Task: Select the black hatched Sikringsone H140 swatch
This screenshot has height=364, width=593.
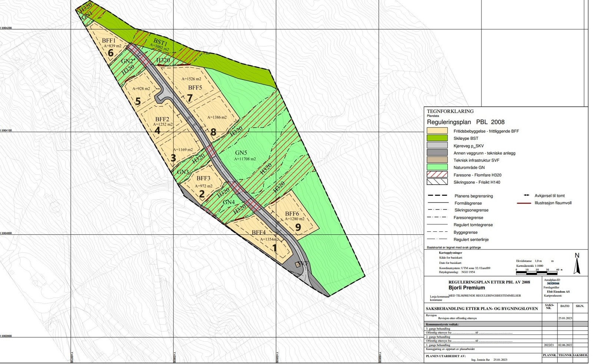Action: click(437, 182)
